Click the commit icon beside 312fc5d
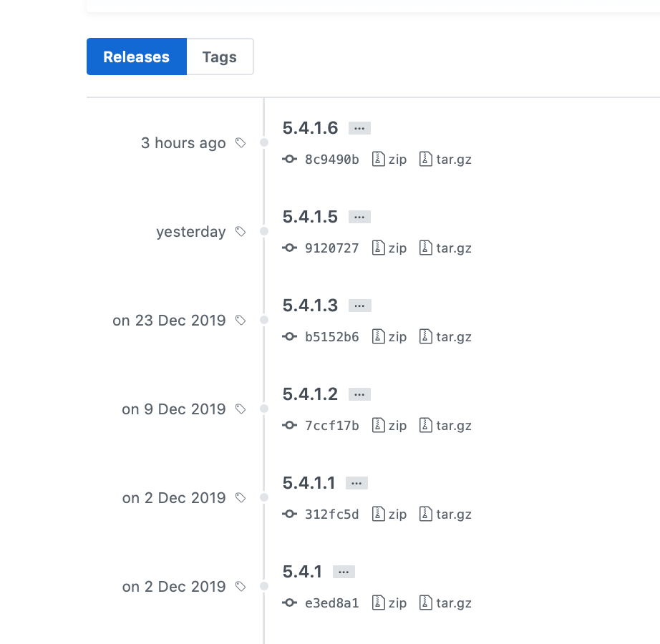 point(290,514)
